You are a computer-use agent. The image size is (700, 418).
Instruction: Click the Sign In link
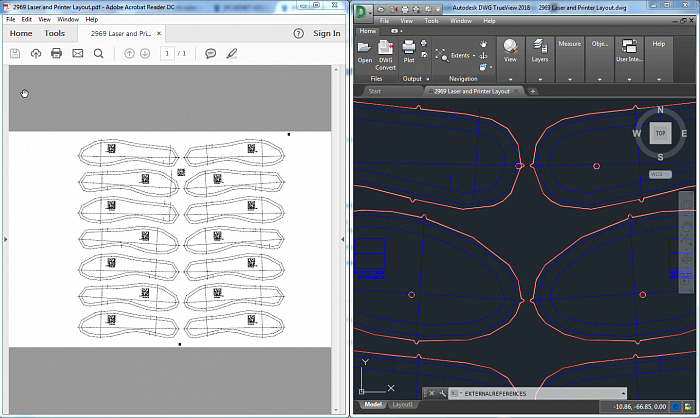coord(326,33)
